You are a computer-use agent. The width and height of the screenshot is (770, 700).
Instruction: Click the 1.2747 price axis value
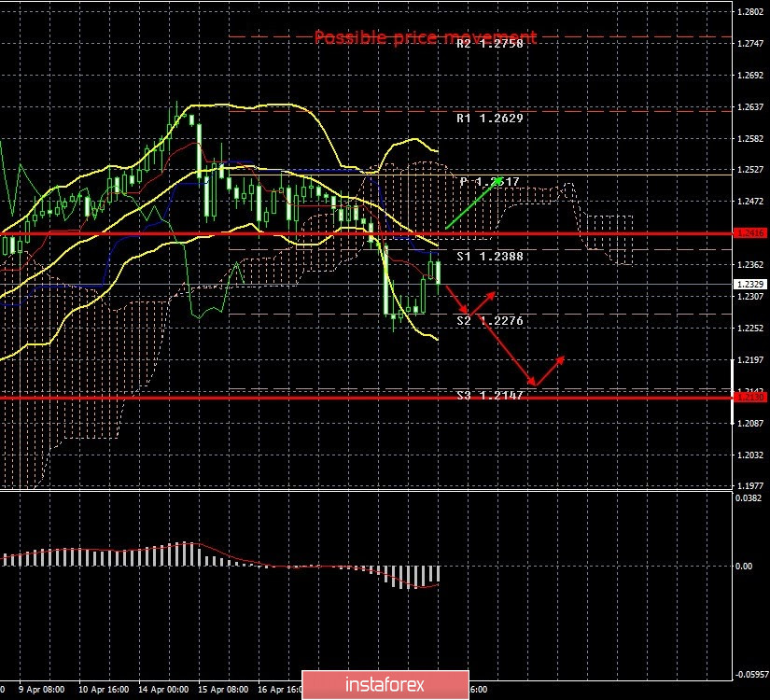click(x=750, y=44)
